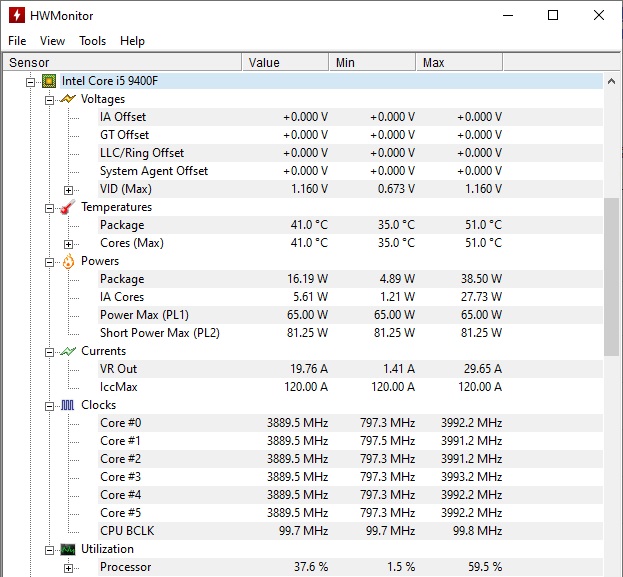
Task: Select the Core #1 clock row
Action: click(x=351, y=441)
